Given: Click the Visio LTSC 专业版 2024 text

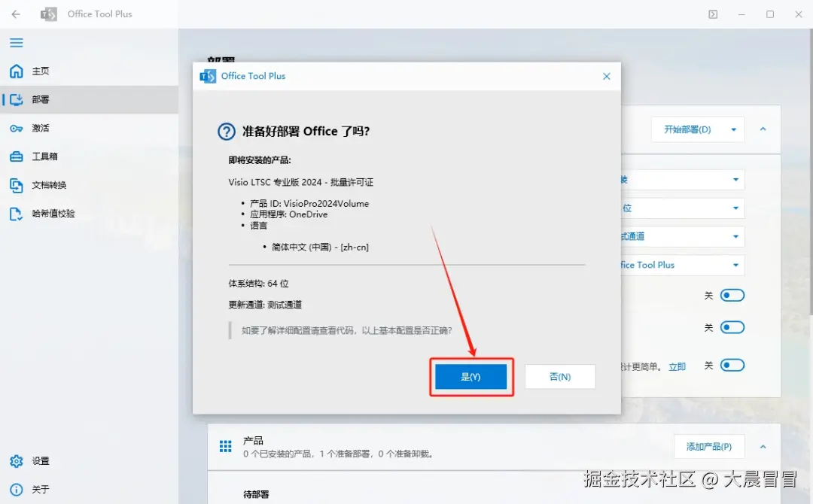Looking at the screenshot, I should pos(300,182).
